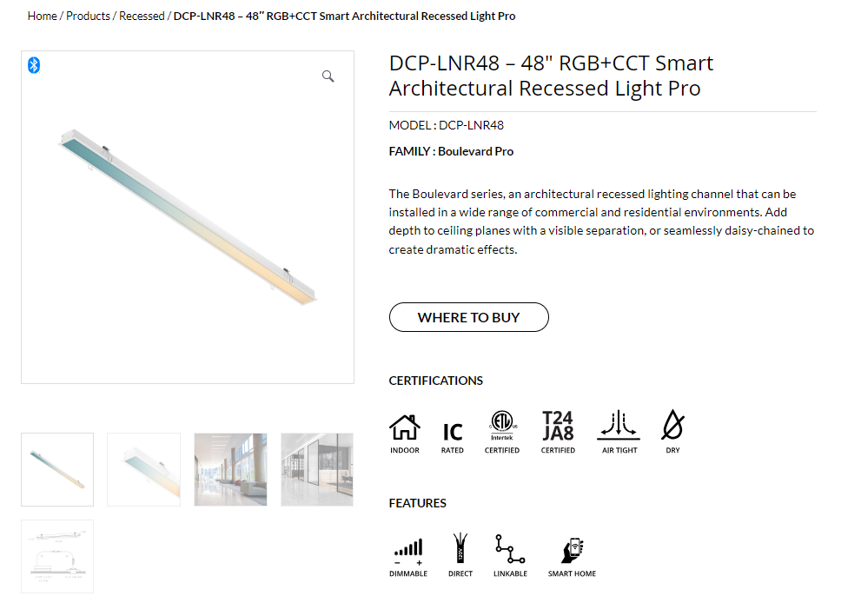
Task: View the glass office installation thumbnail
Action: click(x=317, y=469)
